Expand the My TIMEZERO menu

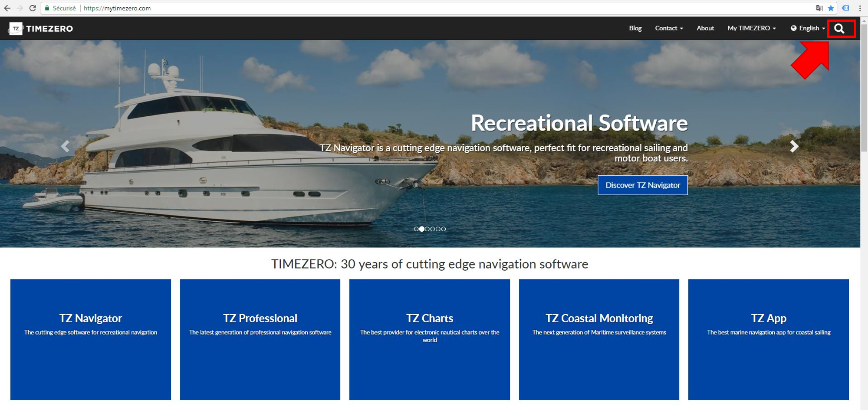point(750,28)
